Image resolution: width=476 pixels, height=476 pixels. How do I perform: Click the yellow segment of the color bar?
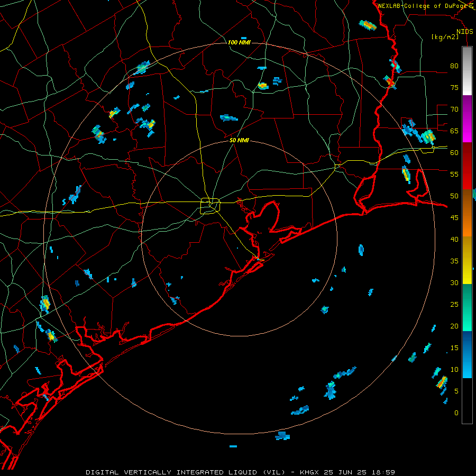pos(467,260)
